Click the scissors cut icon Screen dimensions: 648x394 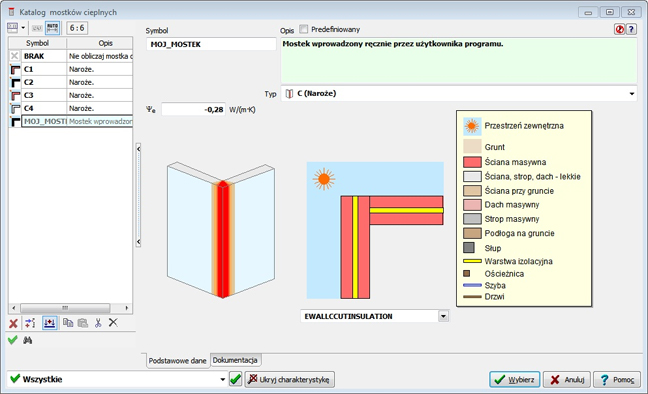(98, 323)
